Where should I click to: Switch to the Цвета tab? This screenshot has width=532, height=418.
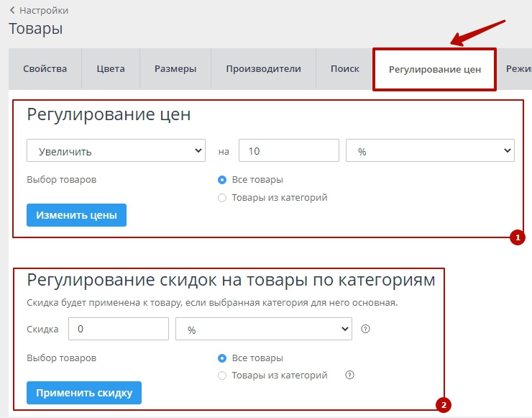[110, 69]
